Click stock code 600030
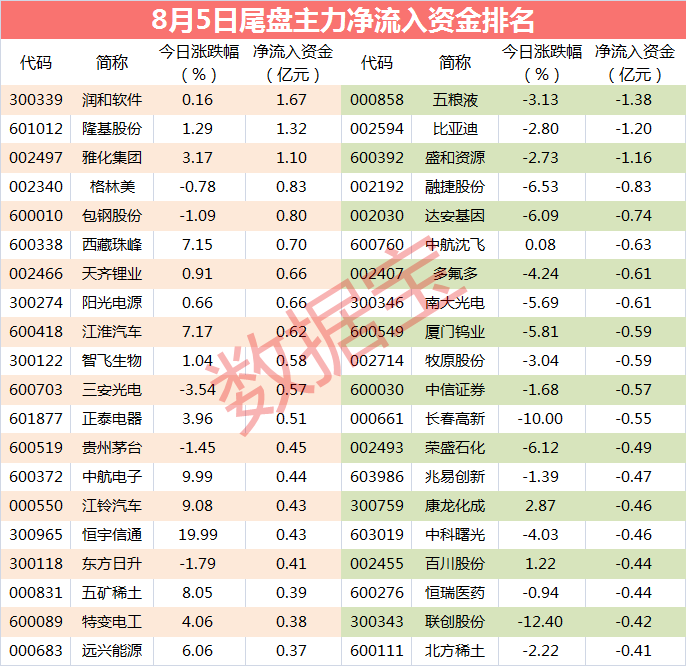 [x=377, y=390]
